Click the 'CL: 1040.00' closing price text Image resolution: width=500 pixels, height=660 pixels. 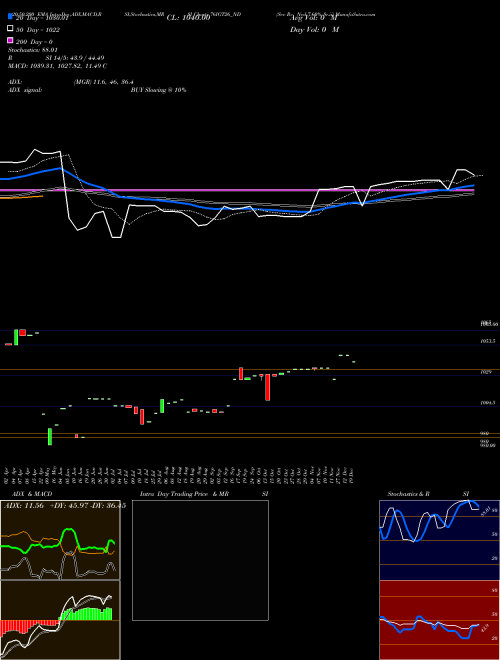click(188, 18)
